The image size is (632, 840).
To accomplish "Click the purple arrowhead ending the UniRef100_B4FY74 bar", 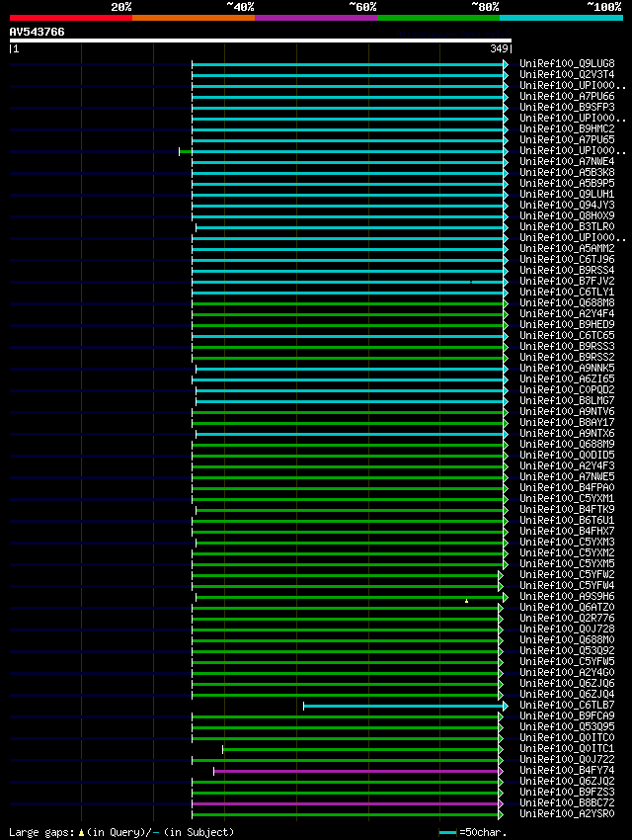I will point(501,772).
